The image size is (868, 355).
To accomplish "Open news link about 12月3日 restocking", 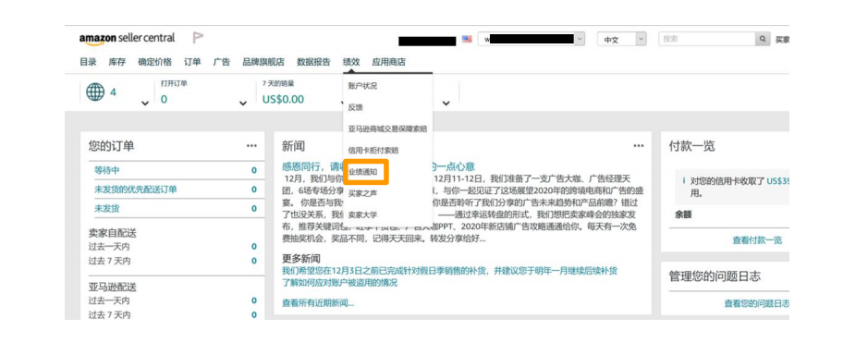I will [x=449, y=271].
